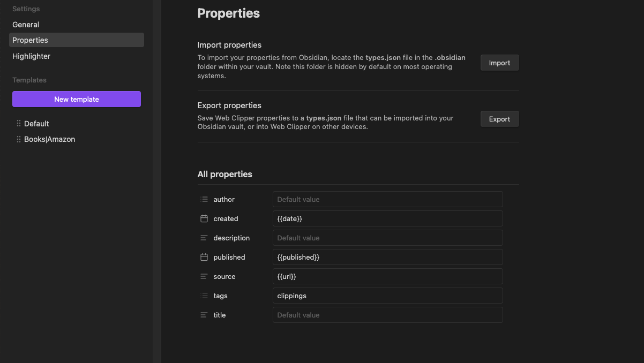Click the text type icon beside source
The height and width of the screenshot is (363, 644).
pyautogui.click(x=204, y=276)
